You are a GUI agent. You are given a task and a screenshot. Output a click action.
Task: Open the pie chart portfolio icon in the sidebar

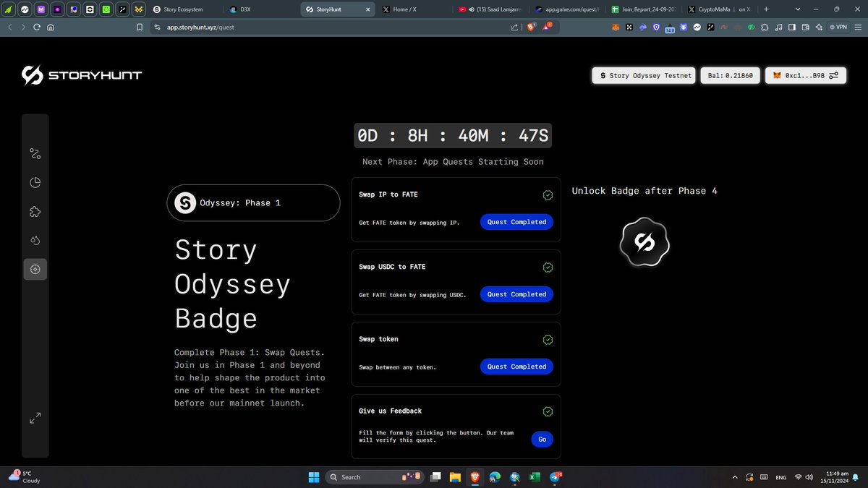point(35,183)
